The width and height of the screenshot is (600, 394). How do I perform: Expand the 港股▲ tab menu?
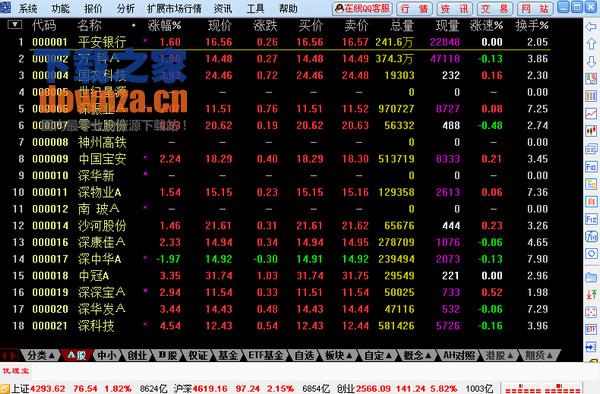[499, 355]
